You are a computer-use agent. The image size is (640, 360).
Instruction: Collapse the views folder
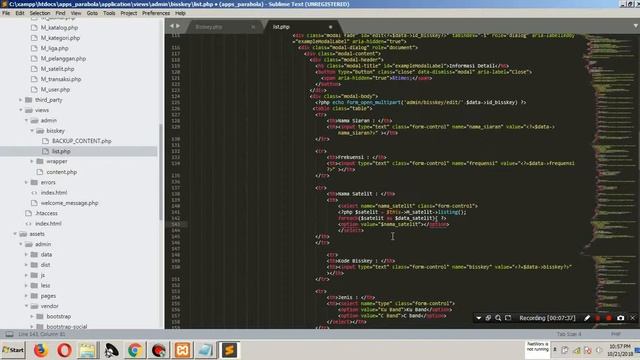[x=20, y=110]
